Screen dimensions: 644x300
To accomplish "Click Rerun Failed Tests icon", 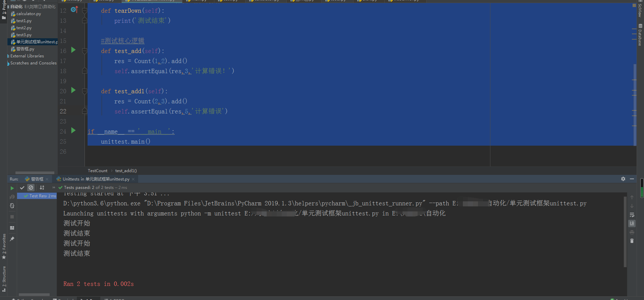I will coord(12,197).
